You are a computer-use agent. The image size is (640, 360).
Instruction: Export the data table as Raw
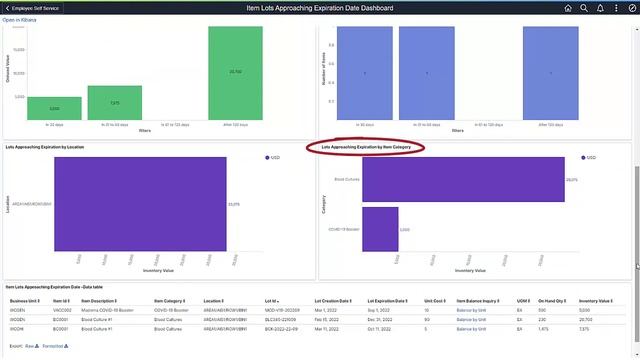coord(32,346)
